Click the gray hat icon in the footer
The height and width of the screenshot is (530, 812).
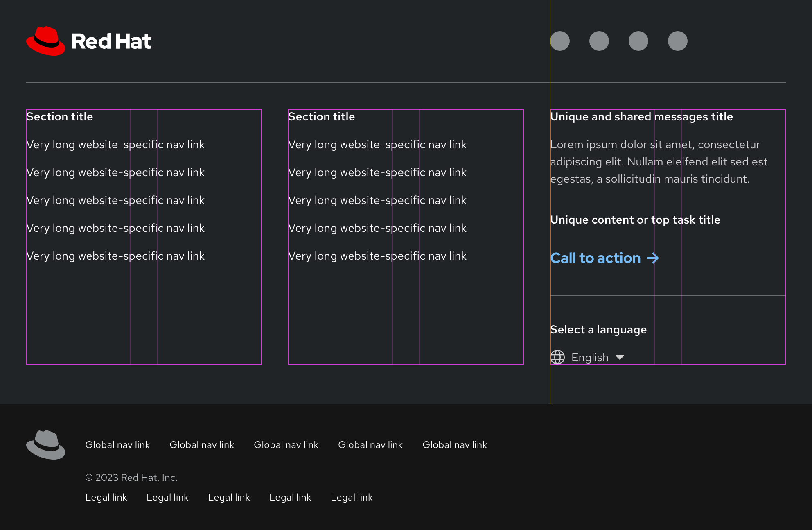tap(45, 445)
